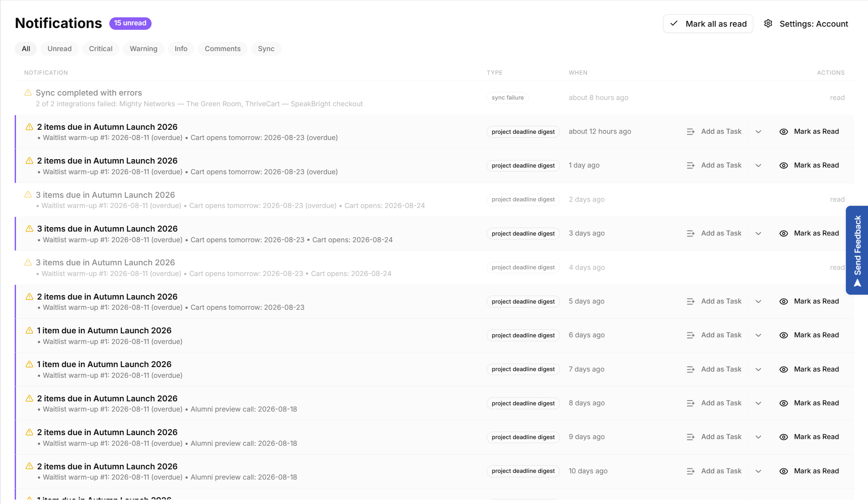
Task: Click warning icon on the 9 days ago notification
Action: [x=29, y=432]
